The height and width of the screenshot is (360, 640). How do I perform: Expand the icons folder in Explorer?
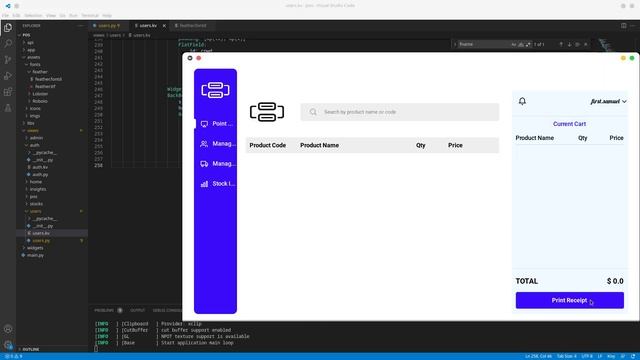click(x=35, y=109)
